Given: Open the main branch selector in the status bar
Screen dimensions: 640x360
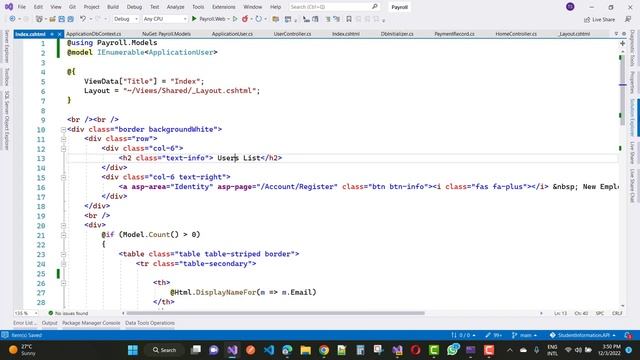Looking at the screenshot, I should pyautogui.click(x=524, y=335).
